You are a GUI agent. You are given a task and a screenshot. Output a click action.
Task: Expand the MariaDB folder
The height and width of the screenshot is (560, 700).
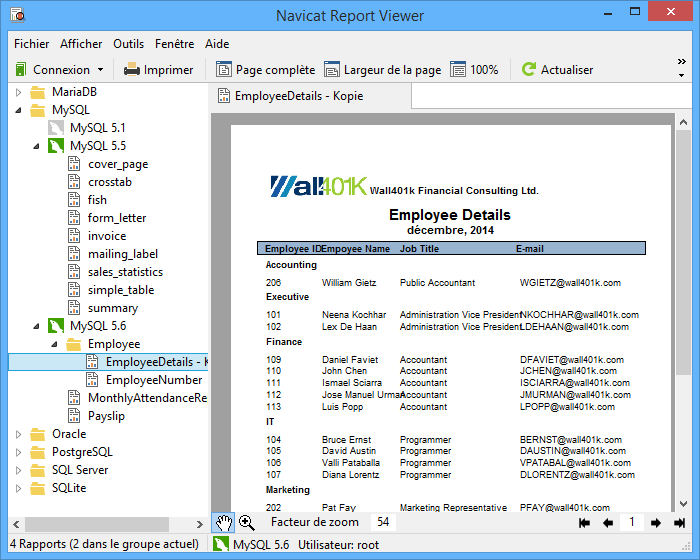18,92
